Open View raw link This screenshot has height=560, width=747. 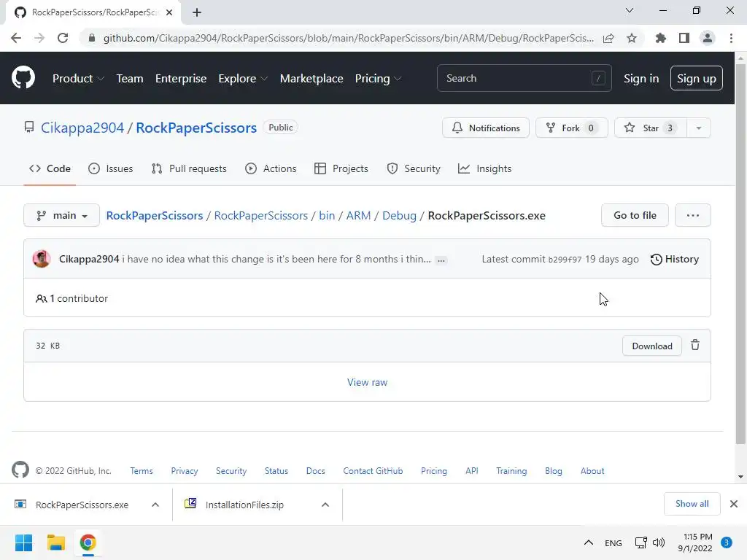tap(368, 382)
